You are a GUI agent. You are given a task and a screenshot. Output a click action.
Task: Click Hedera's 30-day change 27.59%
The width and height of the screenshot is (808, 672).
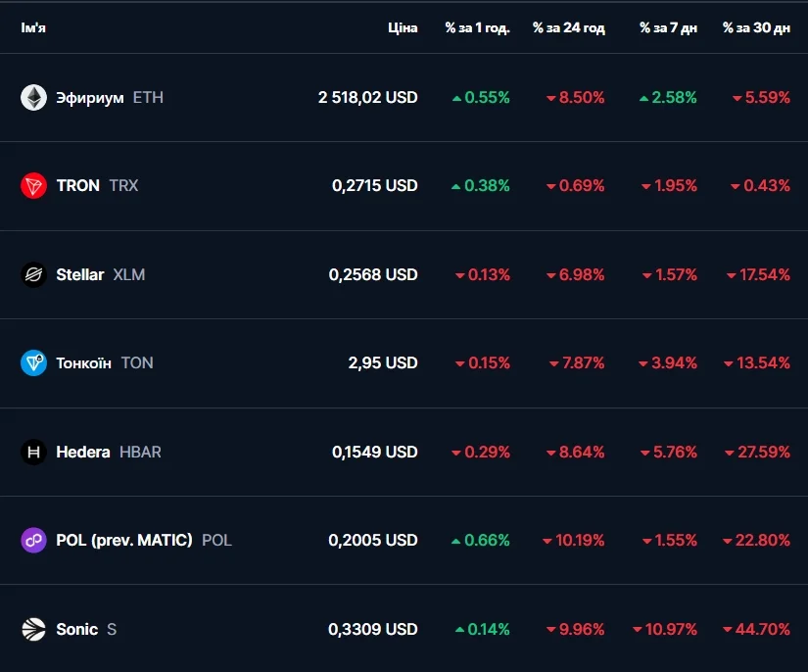757,452
